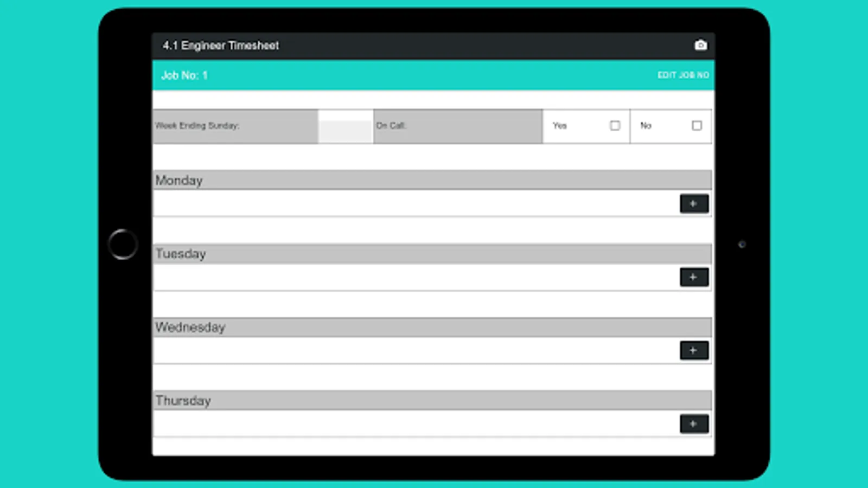This screenshot has height=488, width=868.
Task: Click the Week Ending Sunday label
Action: click(x=197, y=126)
